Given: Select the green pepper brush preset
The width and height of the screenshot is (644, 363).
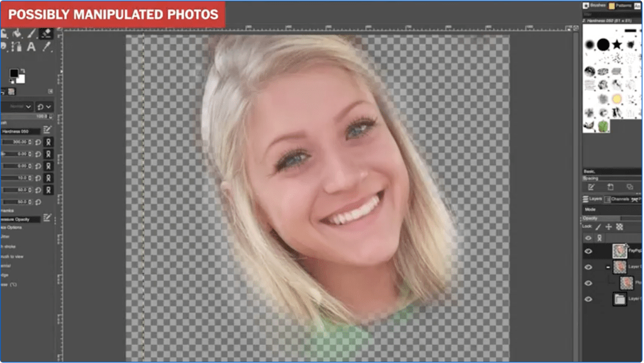Looking at the screenshot, I should (x=604, y=126).
